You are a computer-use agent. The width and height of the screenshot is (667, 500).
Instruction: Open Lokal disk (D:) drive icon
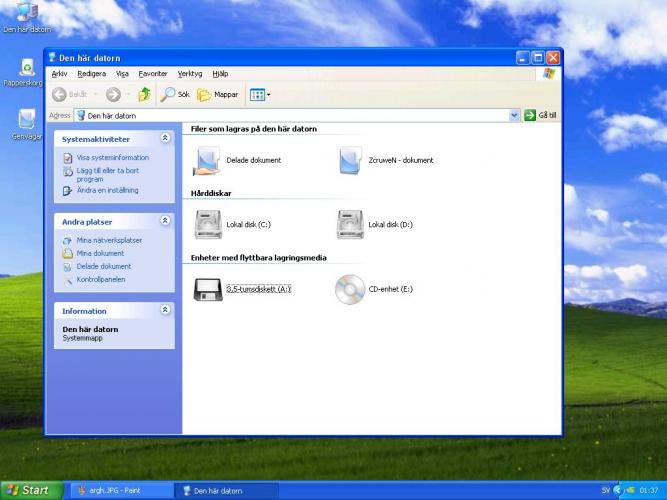click(x=350, y=224)
